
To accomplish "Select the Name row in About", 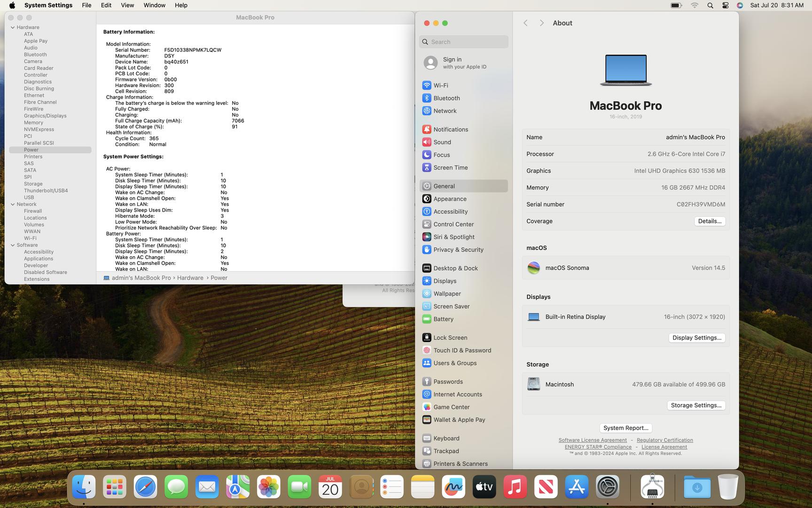I will coord(625,137).
